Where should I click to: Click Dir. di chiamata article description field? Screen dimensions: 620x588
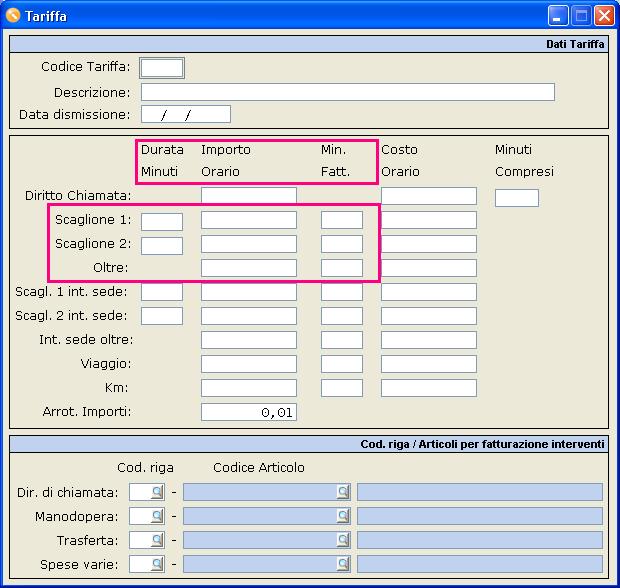pos(480,492)
